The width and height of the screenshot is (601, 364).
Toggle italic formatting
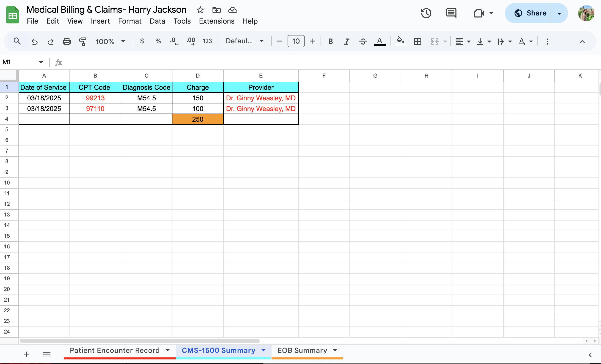tap(346, 41)
